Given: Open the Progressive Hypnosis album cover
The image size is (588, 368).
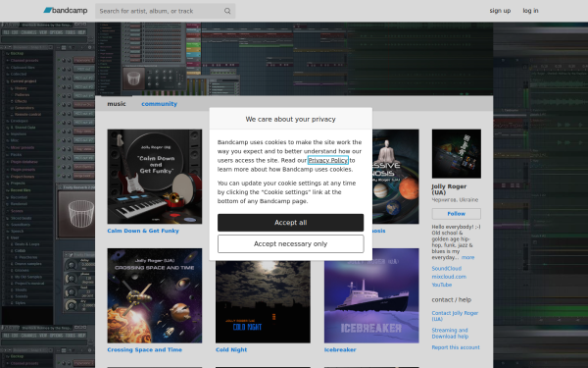Looking at the screenshot, I should (x=396, y=177).
